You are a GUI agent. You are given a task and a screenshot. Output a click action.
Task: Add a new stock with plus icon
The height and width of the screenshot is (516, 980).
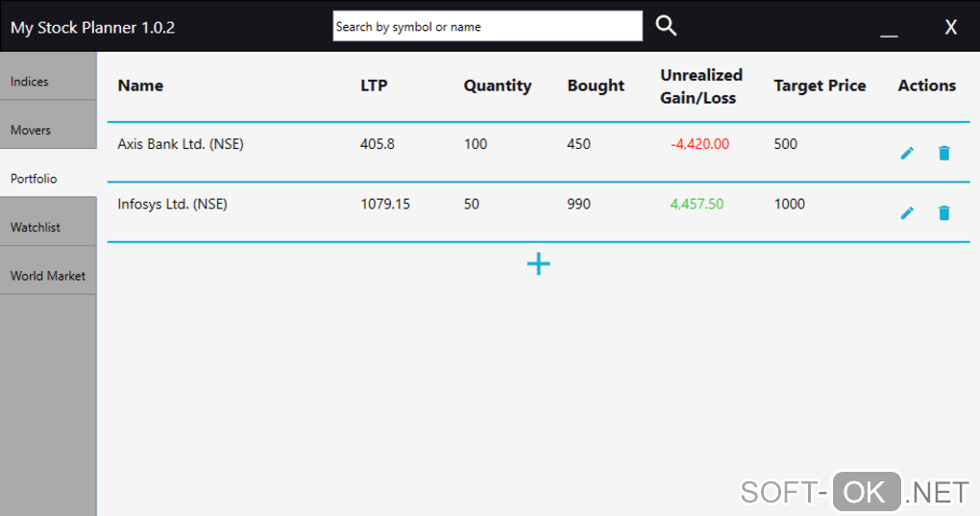[x=538, y=263]
